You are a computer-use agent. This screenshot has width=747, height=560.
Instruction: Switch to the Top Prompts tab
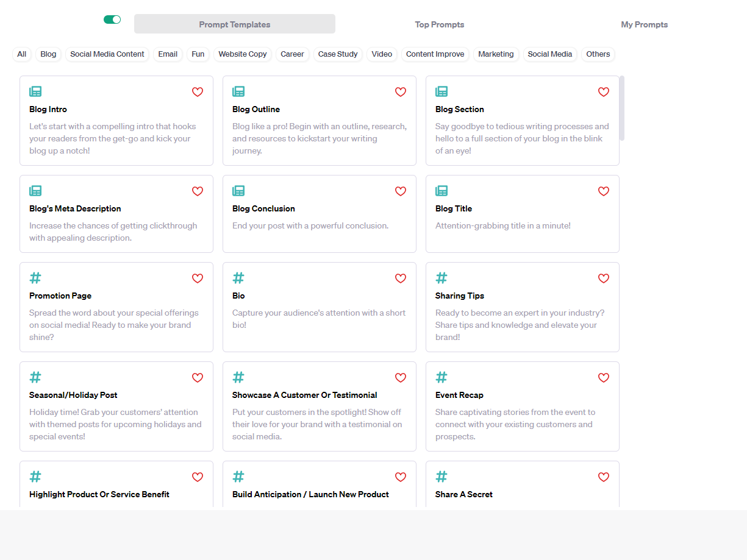[x=439, y=24]
